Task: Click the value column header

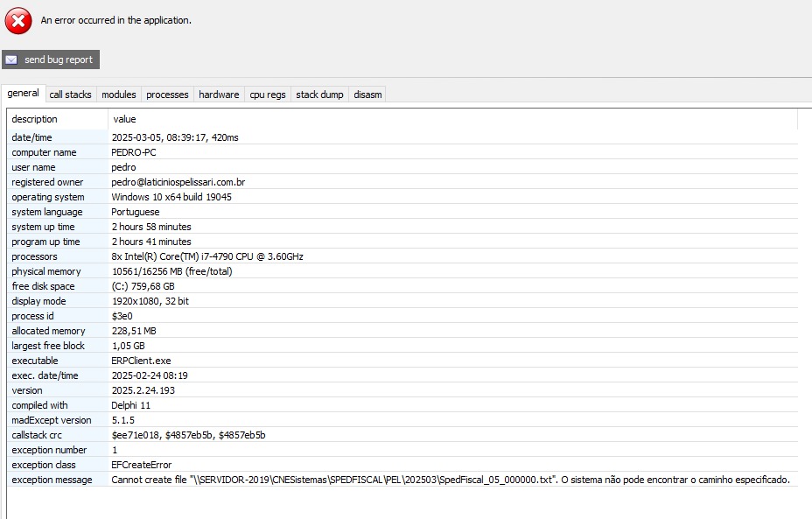Action: tap(124, 119)
